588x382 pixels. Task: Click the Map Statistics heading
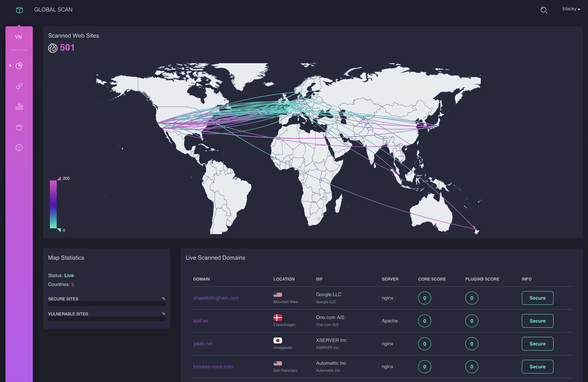coord(66,258)
